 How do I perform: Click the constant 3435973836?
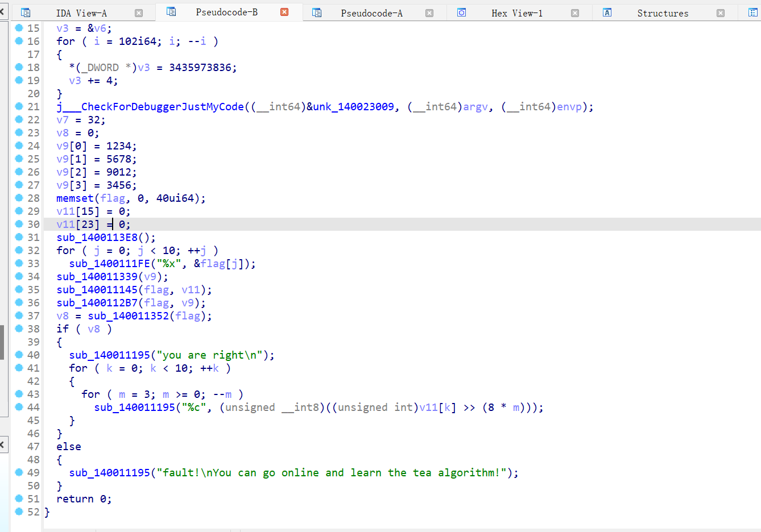click(200, 68)
